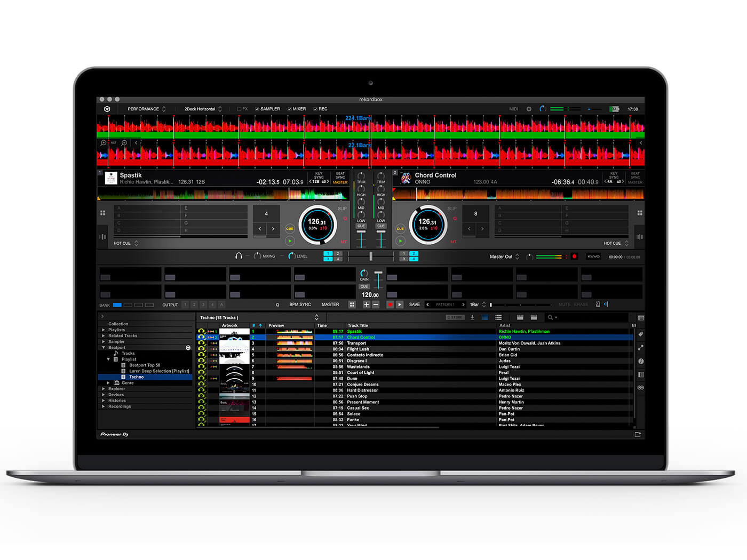
Task: Click the link icon in the right sidebar
Action: [x=640, y=388]
